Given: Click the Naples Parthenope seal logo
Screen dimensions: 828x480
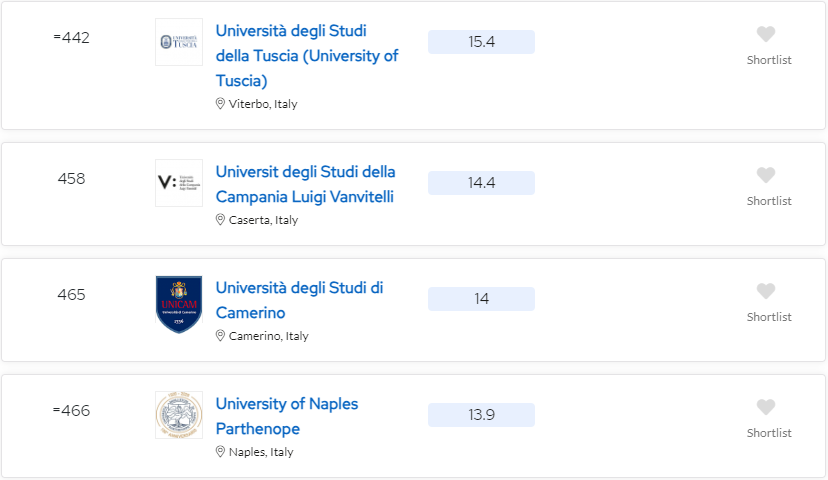Looking at the screenshot, I should (x=179, y=415).
